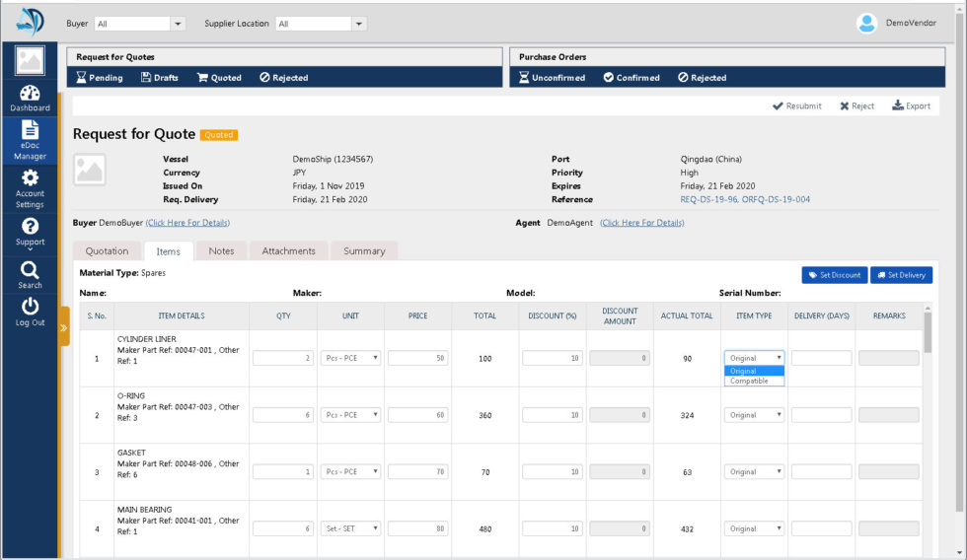967x560 pixels.
Task: Show Pending requests for quotes
Action: coord(101,78)
